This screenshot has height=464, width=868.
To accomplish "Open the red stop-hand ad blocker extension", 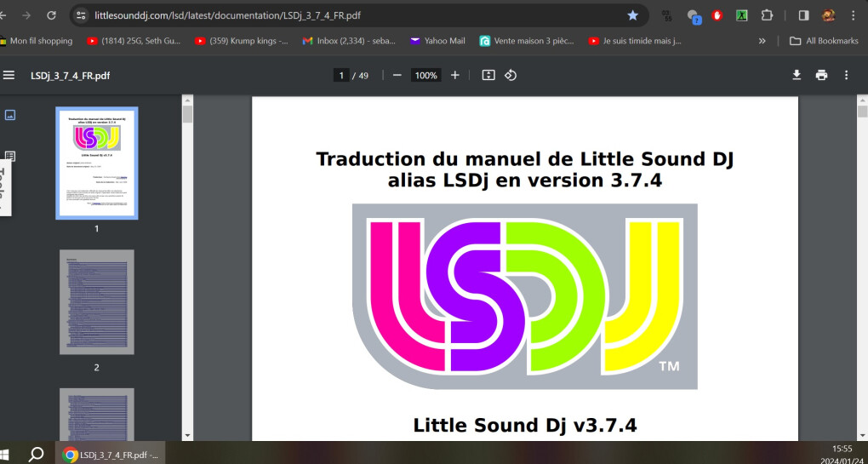I will [717, 15].
